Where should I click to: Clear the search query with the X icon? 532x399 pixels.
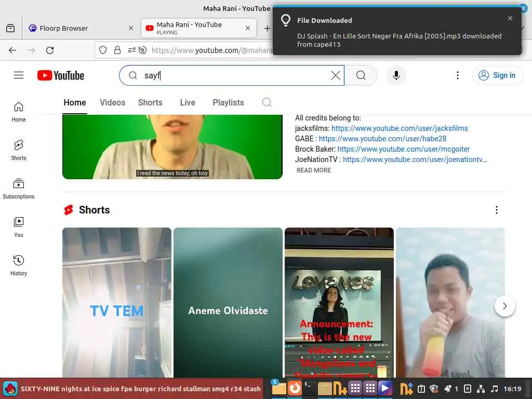[335, 75]
